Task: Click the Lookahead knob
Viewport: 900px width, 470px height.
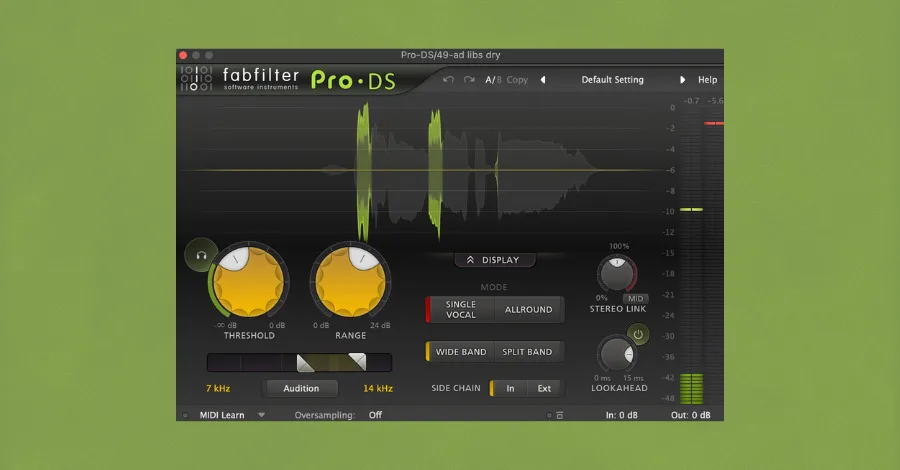Action: (615, 354)
